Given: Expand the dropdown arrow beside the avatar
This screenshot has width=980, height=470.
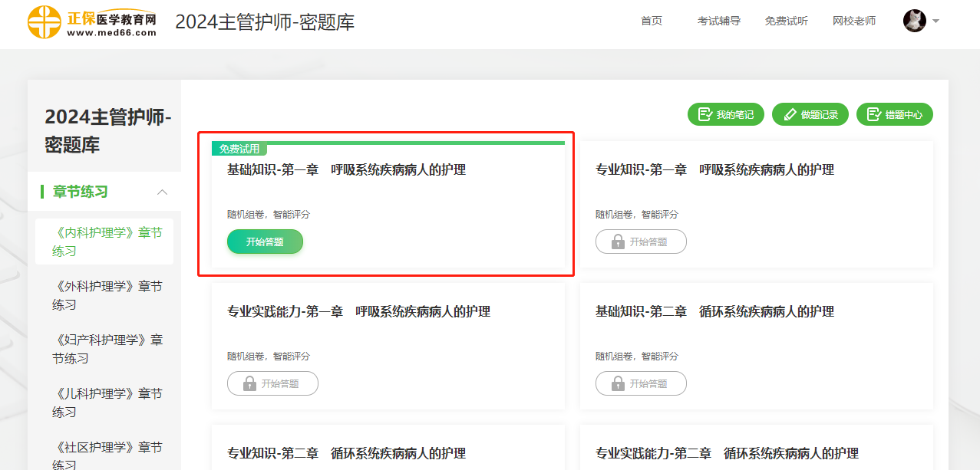Looking at the screenshot, I should [935, 21].
